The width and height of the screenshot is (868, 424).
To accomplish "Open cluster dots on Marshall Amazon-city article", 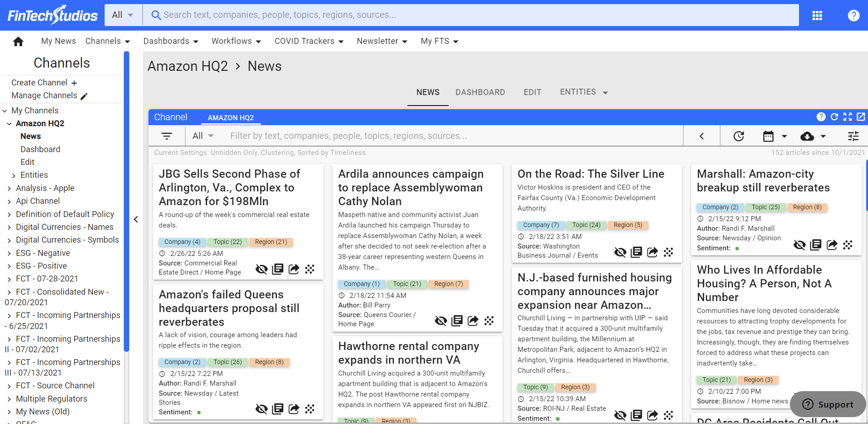I will (848, 245).
